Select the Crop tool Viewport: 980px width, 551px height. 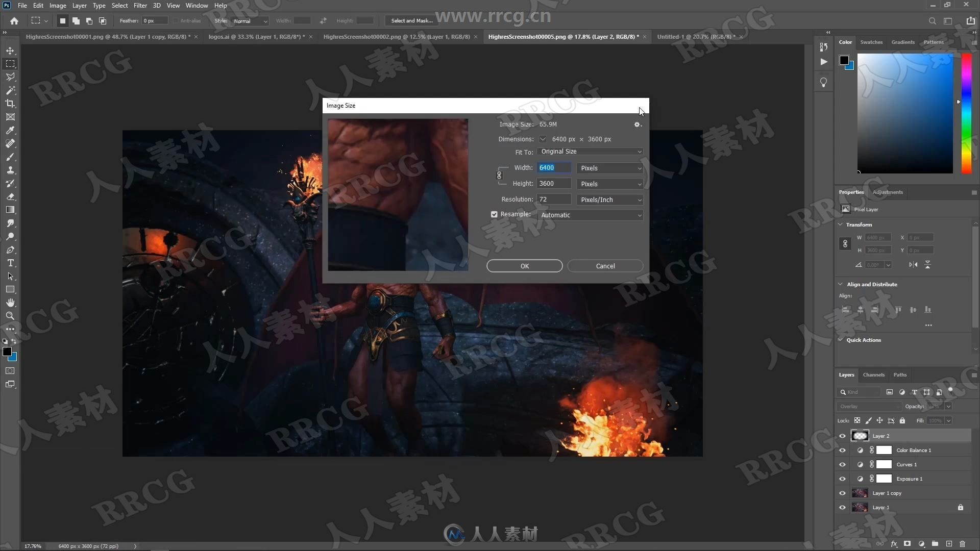pos(10,103)
